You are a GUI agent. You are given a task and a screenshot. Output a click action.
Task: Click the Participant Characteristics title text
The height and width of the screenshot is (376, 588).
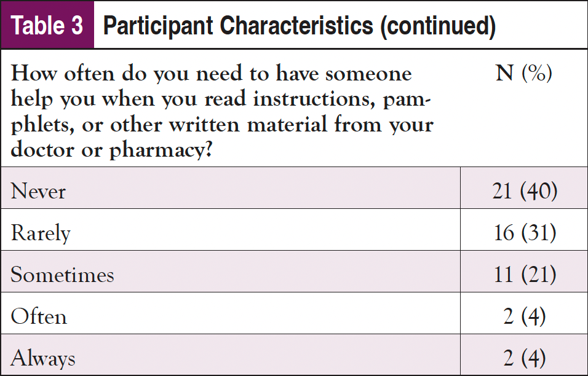point(239,26)
